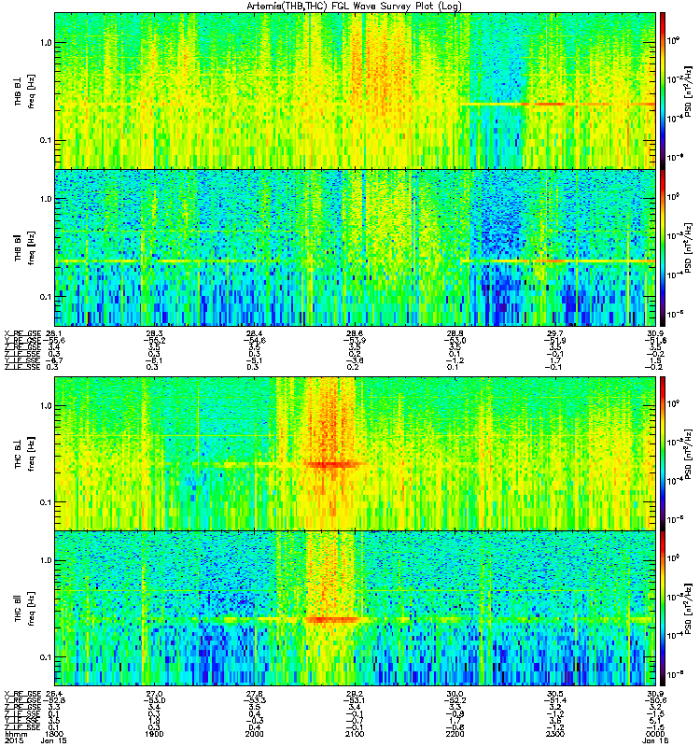Click the THC X_RE_GSE value '27.0'
Viewport: 700px width, 747px height.
154,693
